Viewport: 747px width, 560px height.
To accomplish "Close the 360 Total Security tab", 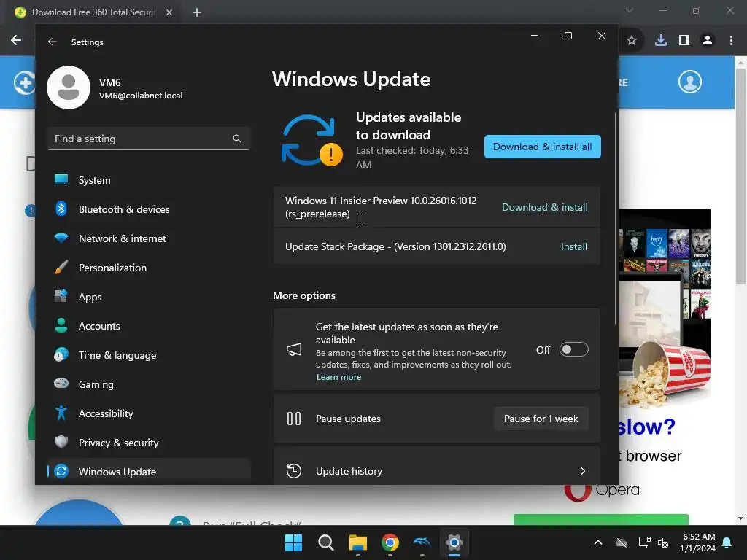I will coord(169,12).
